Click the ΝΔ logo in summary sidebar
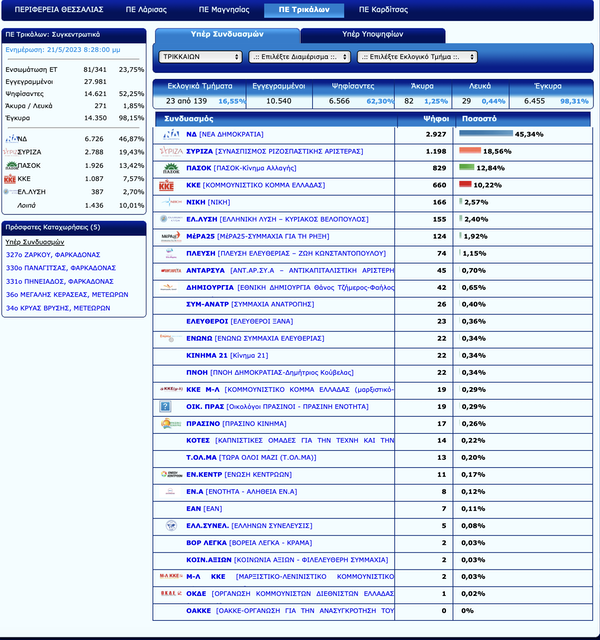 pyautogui.click(x=11, y=139)
